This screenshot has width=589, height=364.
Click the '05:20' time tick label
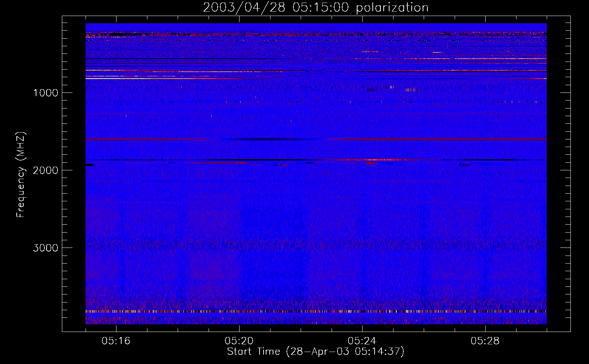click(x=239, y=341)
